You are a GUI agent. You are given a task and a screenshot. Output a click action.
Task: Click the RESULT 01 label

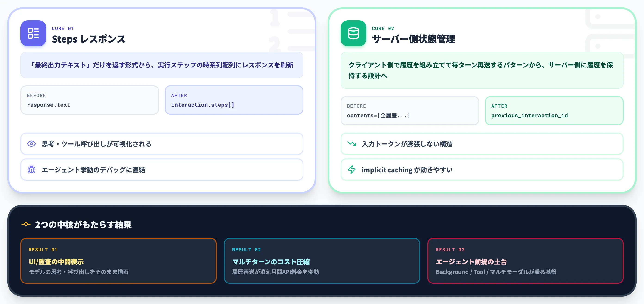coord(43,249)
